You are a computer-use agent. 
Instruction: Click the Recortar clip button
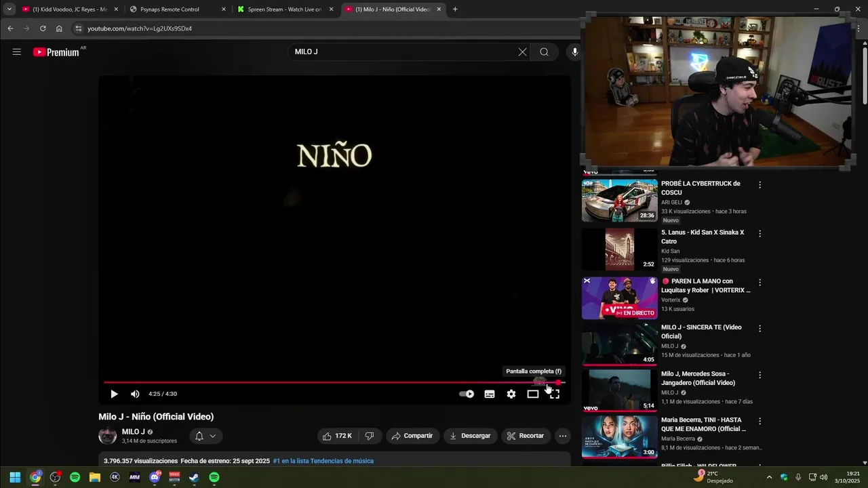pos(526,436)
